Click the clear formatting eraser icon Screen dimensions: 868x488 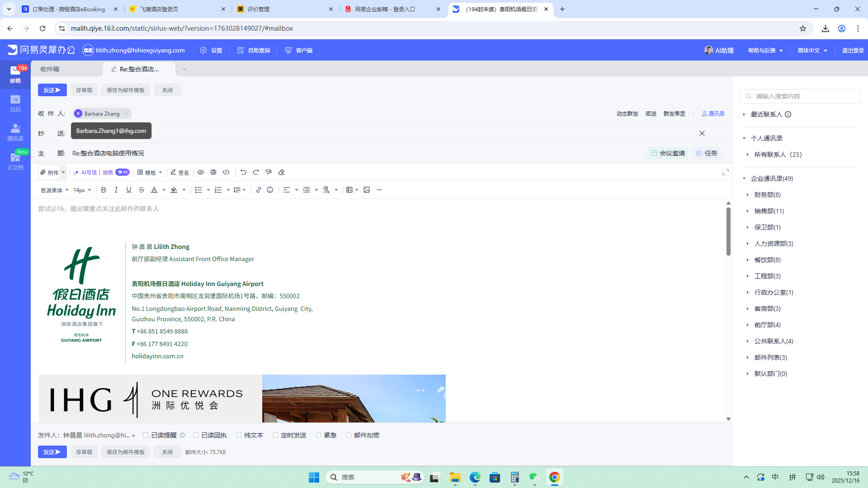[281, 172]
